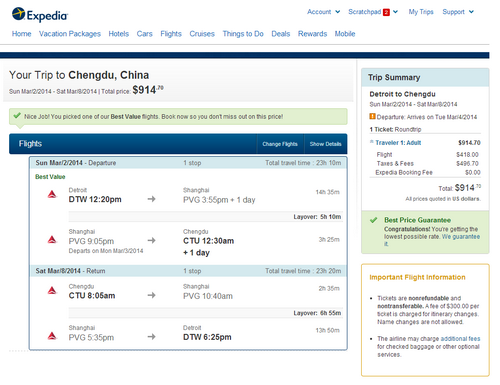
Task: Click the Show Details button
Action: (x=325, y=144)
